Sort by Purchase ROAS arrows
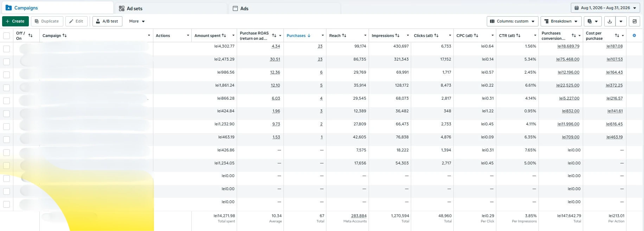 [274, 36]
